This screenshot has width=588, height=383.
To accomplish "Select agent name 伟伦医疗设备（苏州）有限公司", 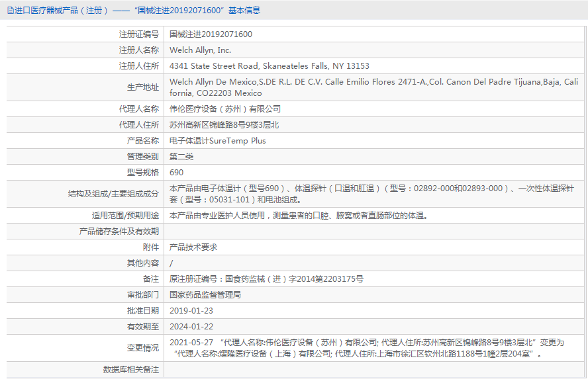I will 225,109.
